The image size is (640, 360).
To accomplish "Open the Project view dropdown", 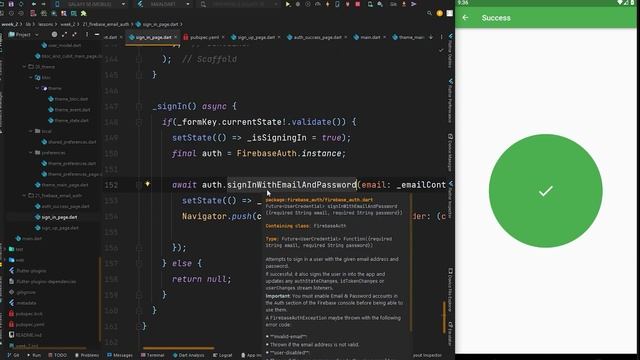I will 24,35.
